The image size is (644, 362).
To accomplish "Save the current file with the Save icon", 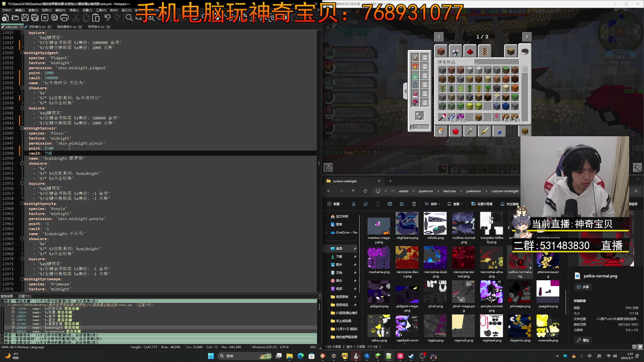I will coord(25,18).
